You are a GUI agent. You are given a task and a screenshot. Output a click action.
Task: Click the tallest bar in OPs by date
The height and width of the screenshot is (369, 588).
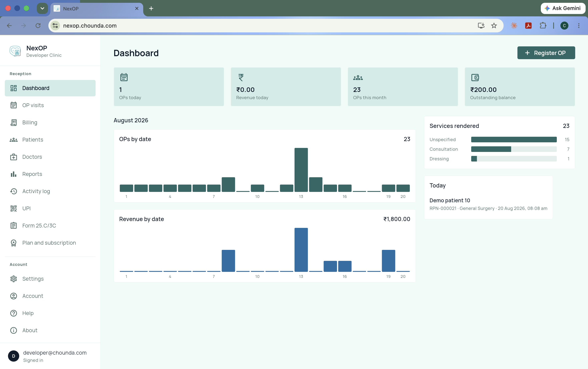pos(301,170)
